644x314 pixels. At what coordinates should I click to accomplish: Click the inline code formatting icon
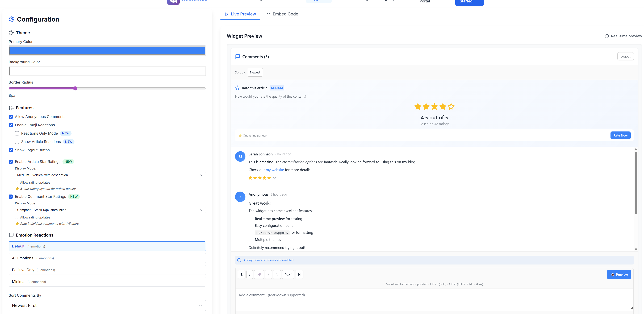point(288,274)
